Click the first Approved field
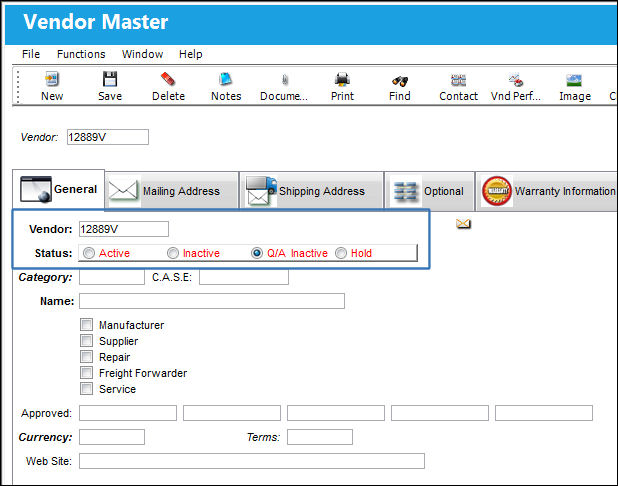This screenshot has height=486, width=618. pyautogui.click(x=128, y=413)
